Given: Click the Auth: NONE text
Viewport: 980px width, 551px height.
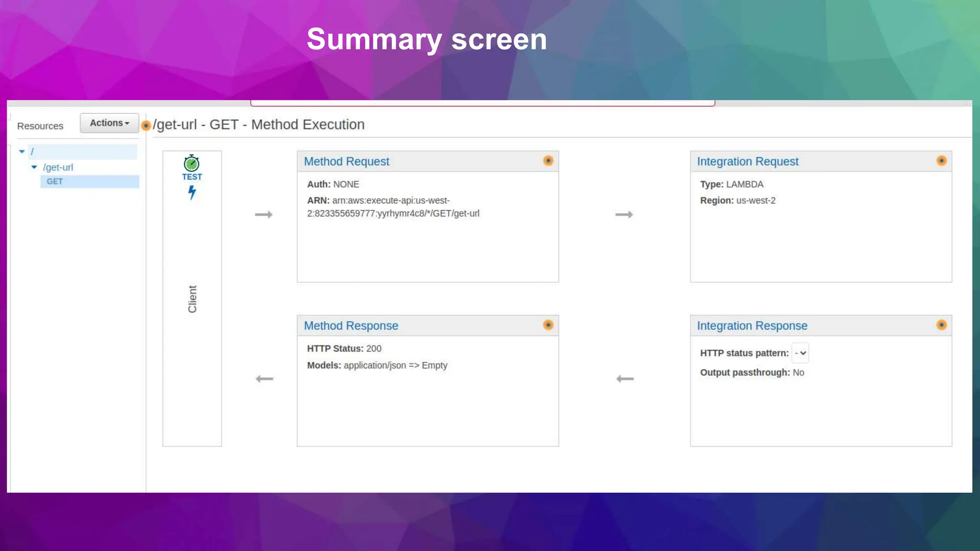Looking at the screenshot, I should click(333, 184).
